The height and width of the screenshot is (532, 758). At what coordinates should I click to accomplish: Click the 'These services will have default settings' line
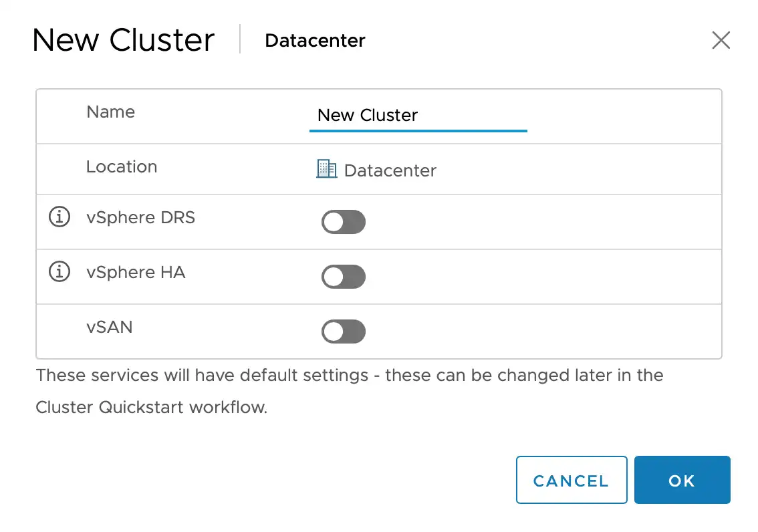click(x=350, y=376)
